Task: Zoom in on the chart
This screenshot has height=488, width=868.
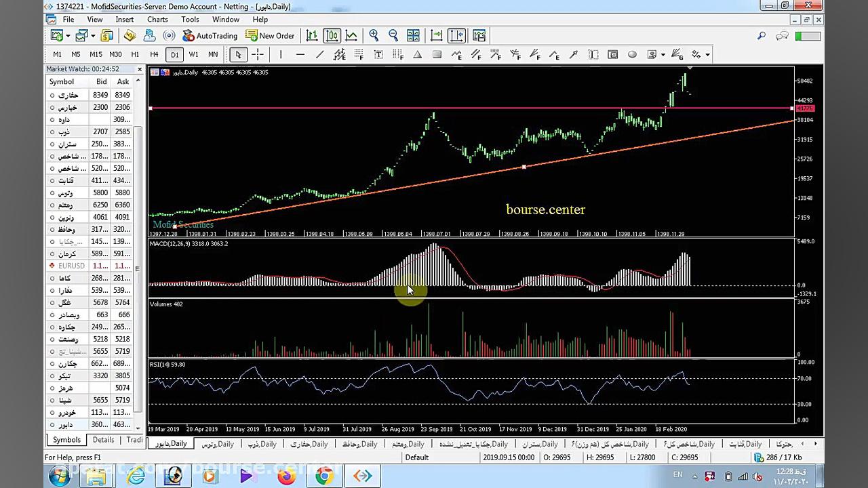Action: 374,35
